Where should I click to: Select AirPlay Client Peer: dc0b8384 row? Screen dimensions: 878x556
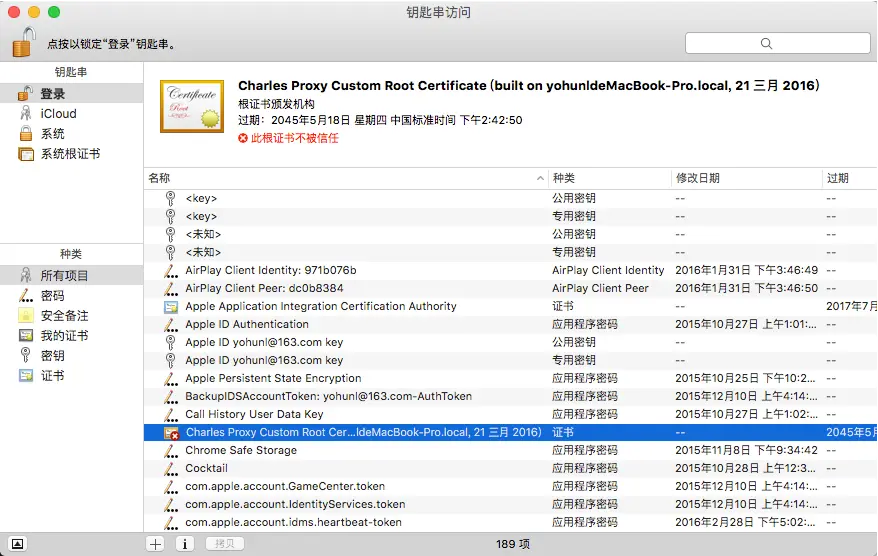click(510, 288)
